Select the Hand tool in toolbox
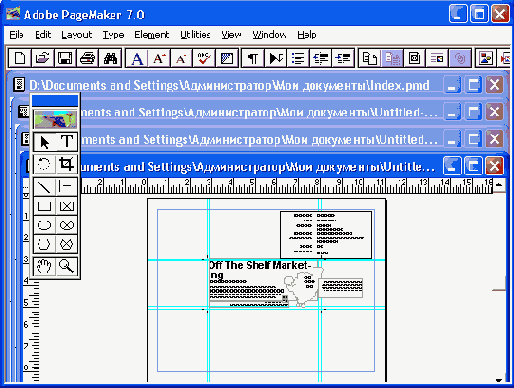 tap(44, 266)
